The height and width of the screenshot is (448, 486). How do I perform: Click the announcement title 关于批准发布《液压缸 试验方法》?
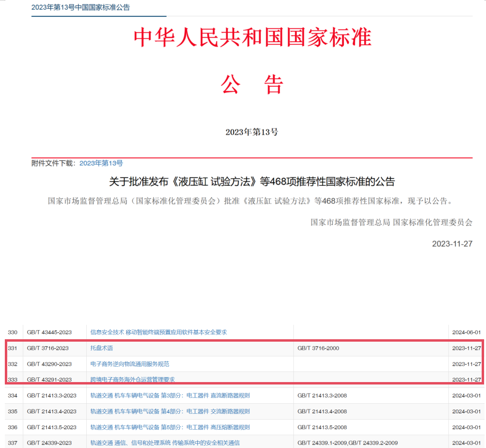tap(252, 182)
